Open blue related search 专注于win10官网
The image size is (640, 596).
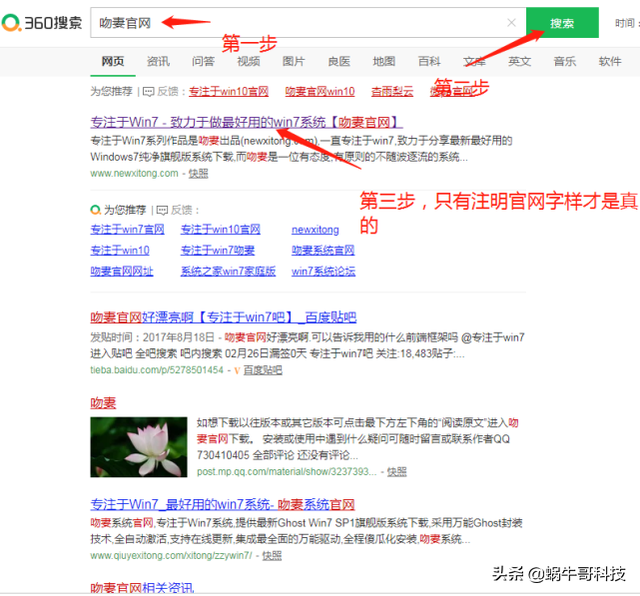click(x=221, y=229)
